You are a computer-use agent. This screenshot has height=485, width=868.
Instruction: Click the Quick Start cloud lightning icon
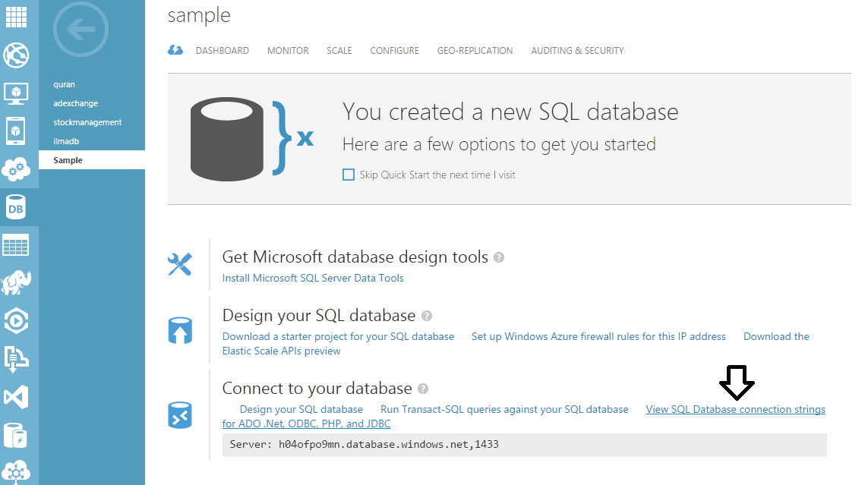175,51
